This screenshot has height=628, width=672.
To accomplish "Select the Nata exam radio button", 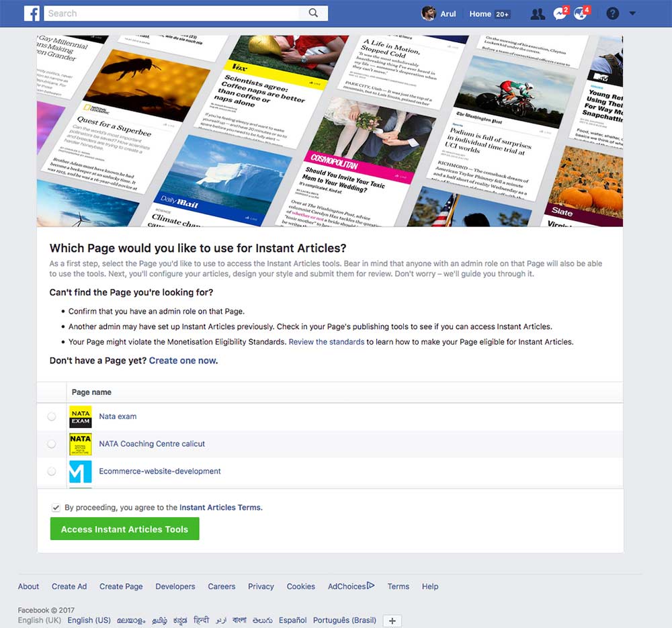I will tap(52, 416).
